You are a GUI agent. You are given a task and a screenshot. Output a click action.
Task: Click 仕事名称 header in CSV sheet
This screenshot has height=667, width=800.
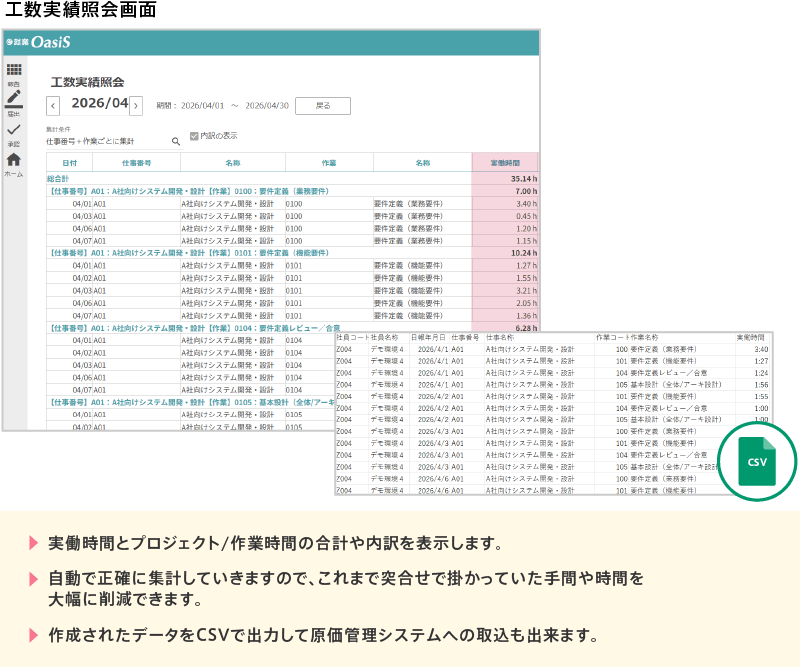pyautogui.click(x=499, y=337)
